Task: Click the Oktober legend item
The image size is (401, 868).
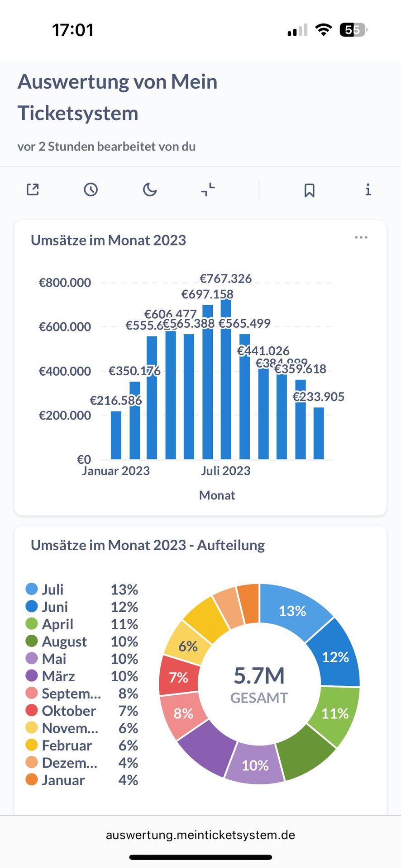Action: click(x=69, y=711)
